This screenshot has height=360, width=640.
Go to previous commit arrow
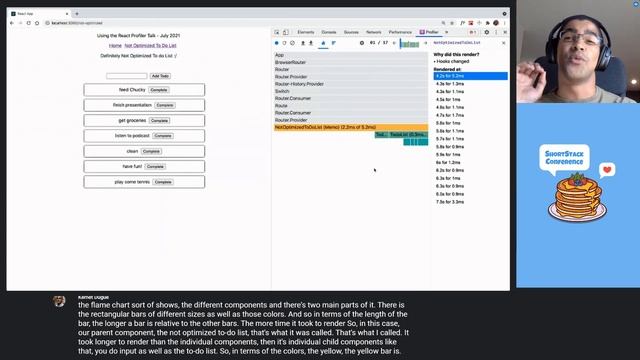[x=394, y=43]
